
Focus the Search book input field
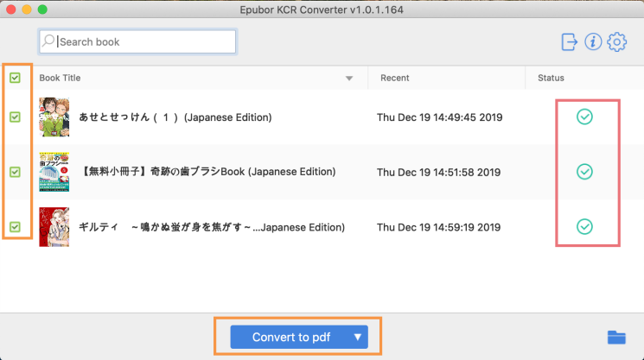[137, 41]
